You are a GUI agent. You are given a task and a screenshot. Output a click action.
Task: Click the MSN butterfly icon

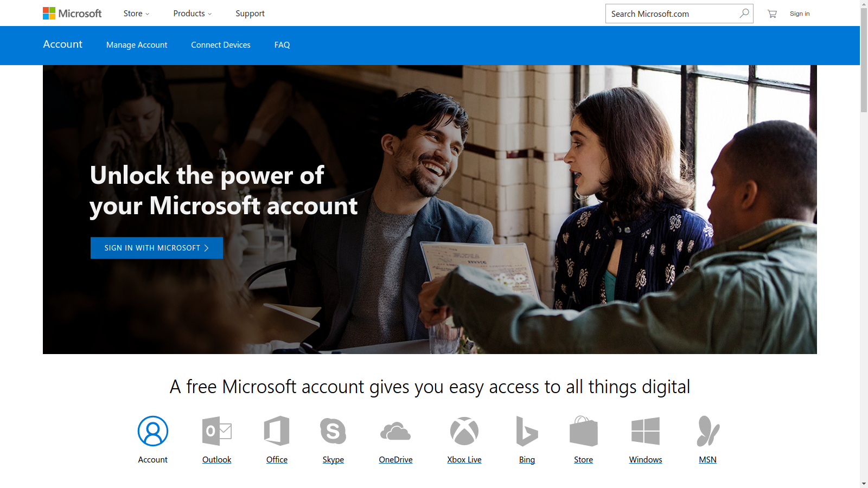[708, 431]
